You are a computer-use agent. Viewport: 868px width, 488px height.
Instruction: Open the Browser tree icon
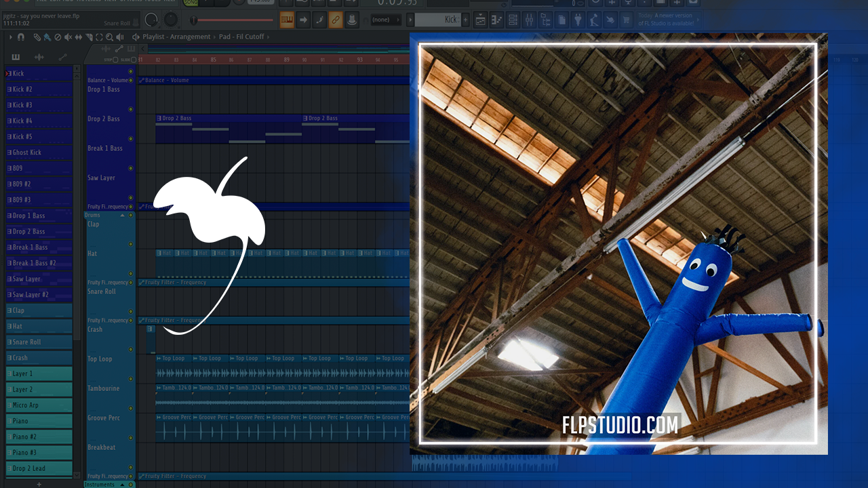point(546,20)
